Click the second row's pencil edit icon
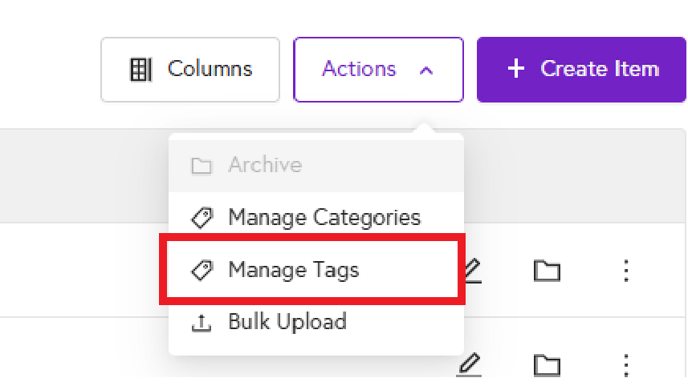The image size is (688, 386). (x=469, y=365)
